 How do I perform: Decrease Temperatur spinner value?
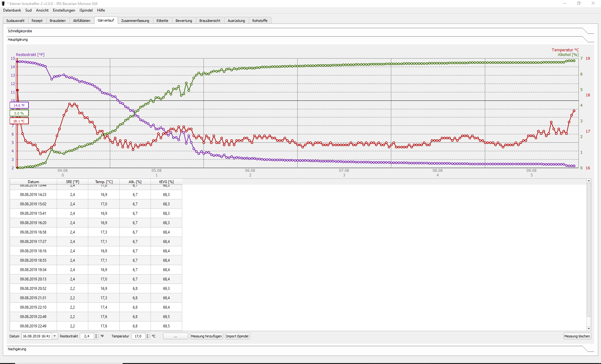pos(147,338)
